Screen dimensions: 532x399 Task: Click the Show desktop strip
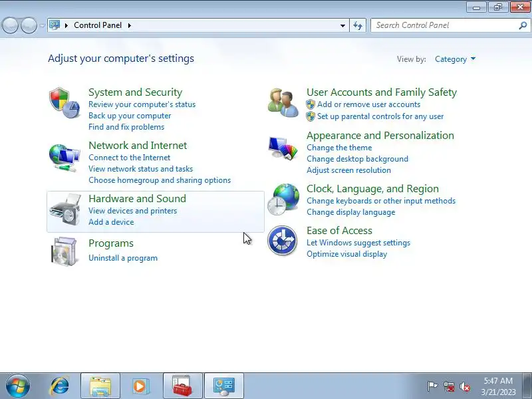tap(529, 386)
